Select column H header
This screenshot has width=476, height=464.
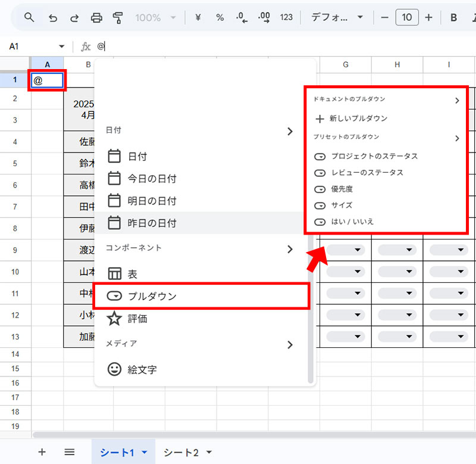(x=397, y=64)
